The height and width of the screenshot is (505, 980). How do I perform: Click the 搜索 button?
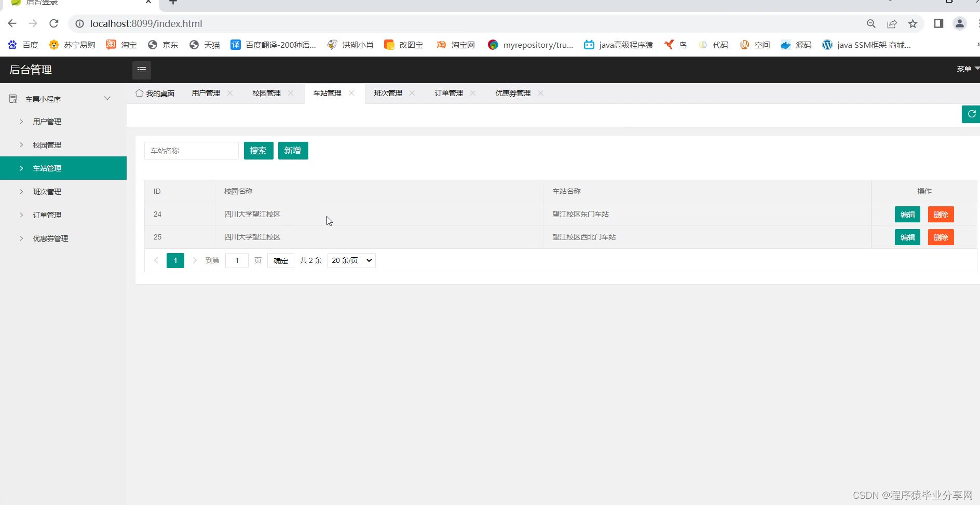(258, 151)
